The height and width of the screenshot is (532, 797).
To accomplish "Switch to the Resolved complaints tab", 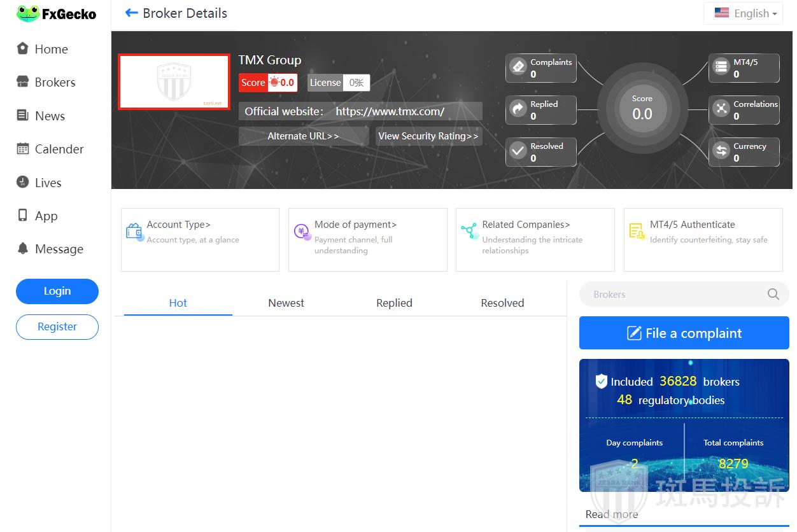I will (502, 303).
